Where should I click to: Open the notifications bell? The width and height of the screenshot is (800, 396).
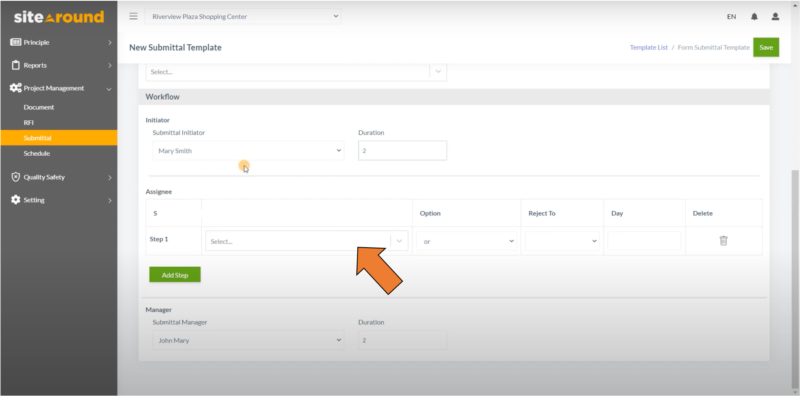pyautogui.click(x=754, y=17)
